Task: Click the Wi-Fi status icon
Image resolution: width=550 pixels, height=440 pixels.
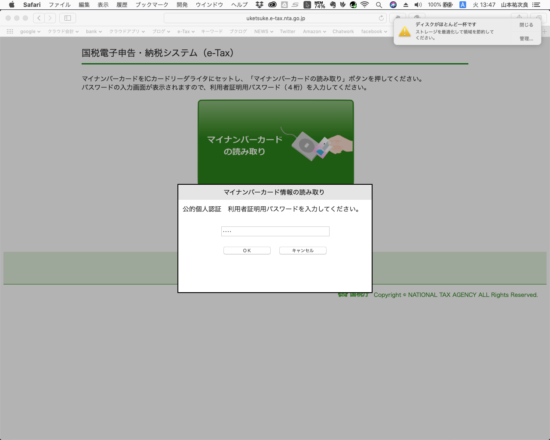Action: [364, 5]
